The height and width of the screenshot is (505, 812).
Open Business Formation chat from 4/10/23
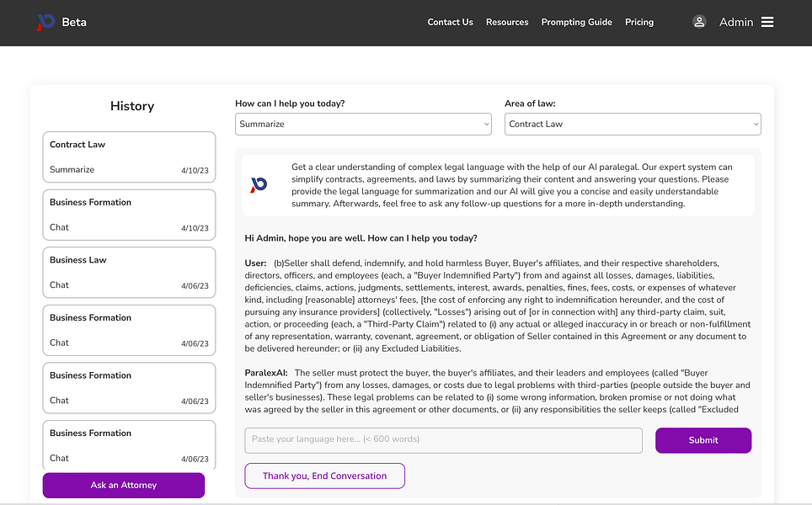(129, 215)
